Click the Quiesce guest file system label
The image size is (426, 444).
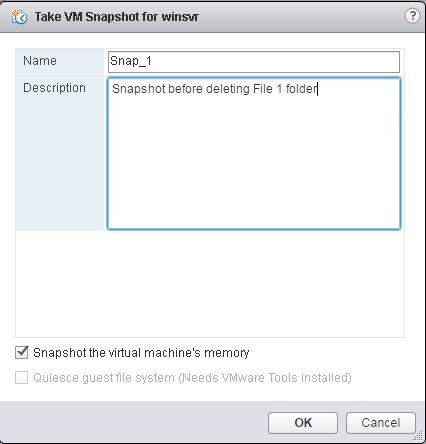pyautogui.click(x=192, y=378)
